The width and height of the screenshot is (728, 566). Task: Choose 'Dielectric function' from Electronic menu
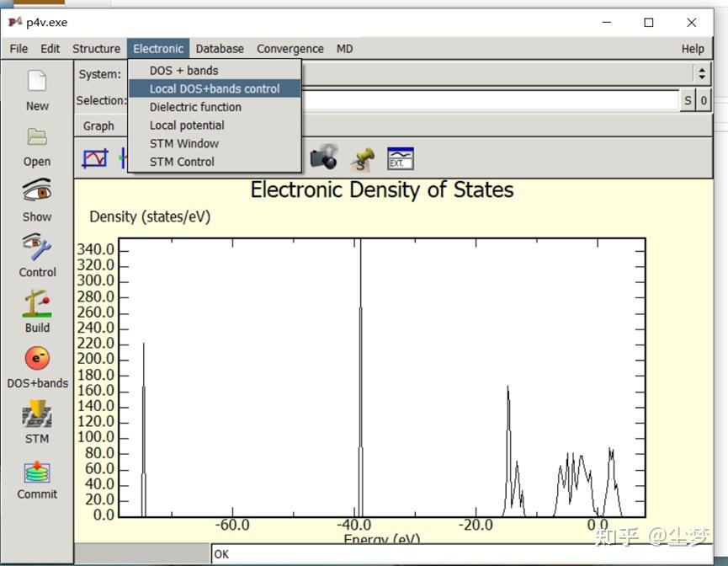(195, 107)
